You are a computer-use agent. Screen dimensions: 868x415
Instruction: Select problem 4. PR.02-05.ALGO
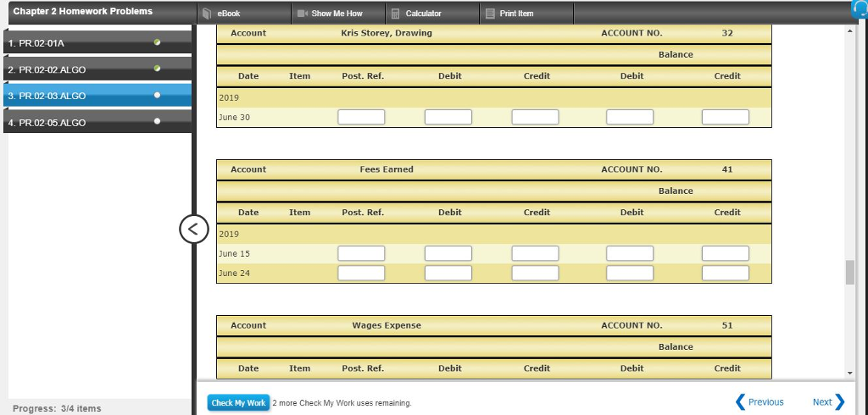coord(97,122)
